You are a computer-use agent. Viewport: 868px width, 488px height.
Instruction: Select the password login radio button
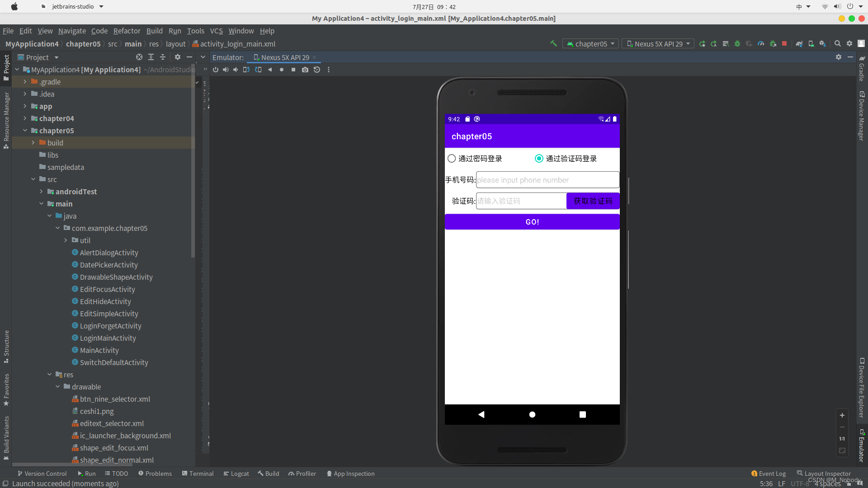pos(452,159)
